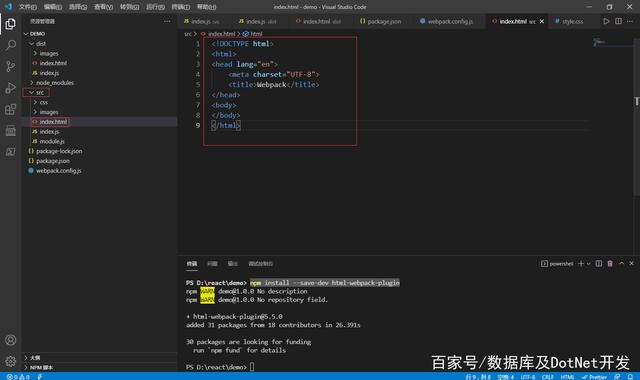Select the Problems panel tab

pos(212,264)
